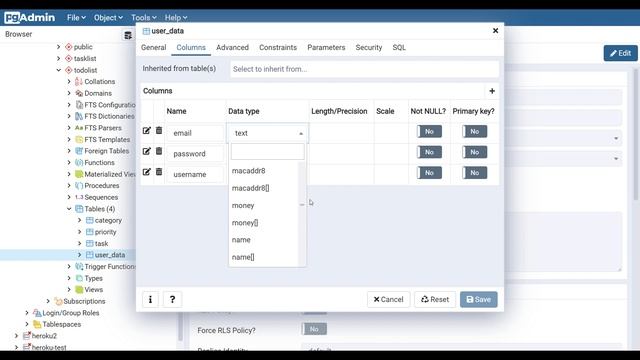Toggle Not NULL for email column

click(429, 131)
